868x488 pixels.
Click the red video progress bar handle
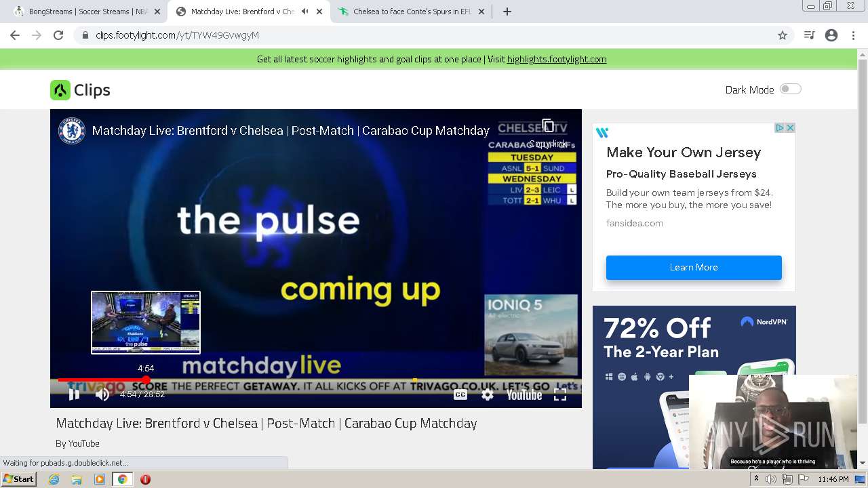click(x=146, y=380)
